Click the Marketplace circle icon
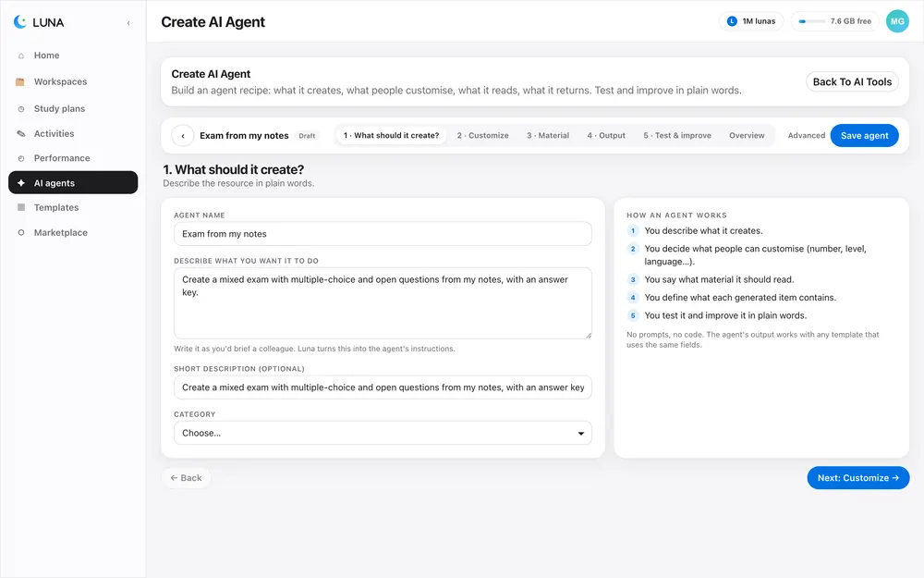The width and height of the screenshot is (924, 578). 21,232
